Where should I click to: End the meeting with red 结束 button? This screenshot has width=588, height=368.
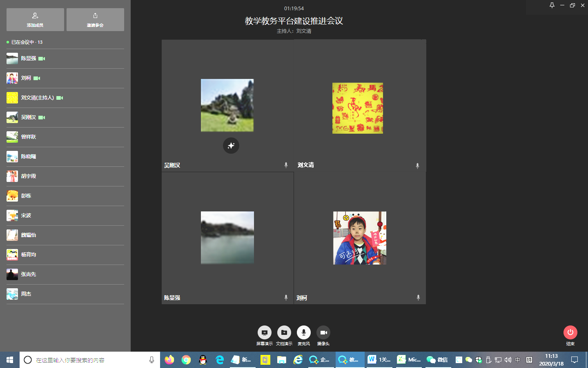pos(570,332)
